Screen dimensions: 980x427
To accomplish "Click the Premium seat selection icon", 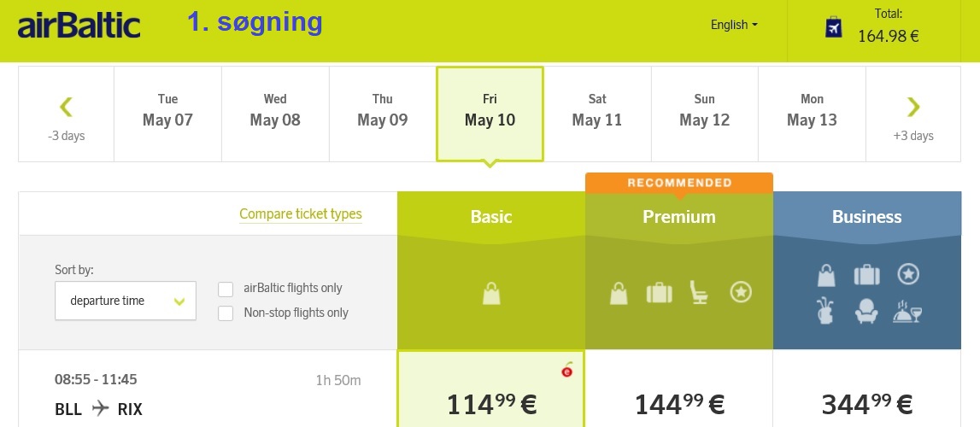I will pyautogui.click(x=700, y=292).
